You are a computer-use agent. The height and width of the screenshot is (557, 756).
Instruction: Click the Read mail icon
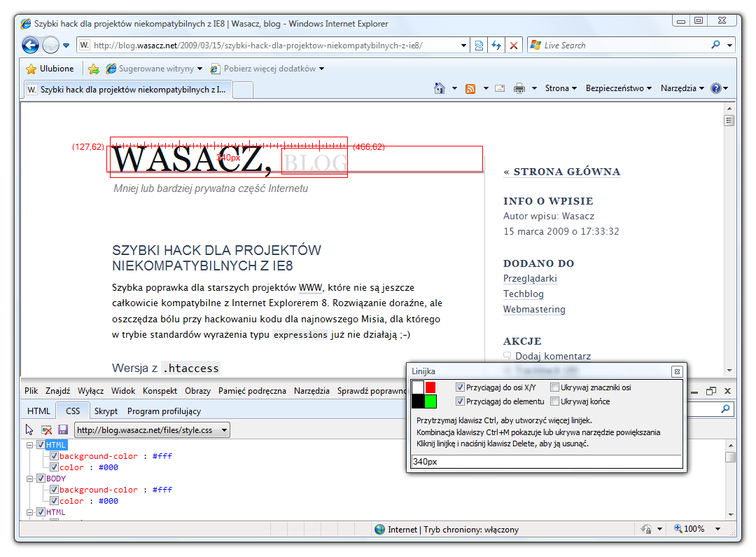[500, 89]
